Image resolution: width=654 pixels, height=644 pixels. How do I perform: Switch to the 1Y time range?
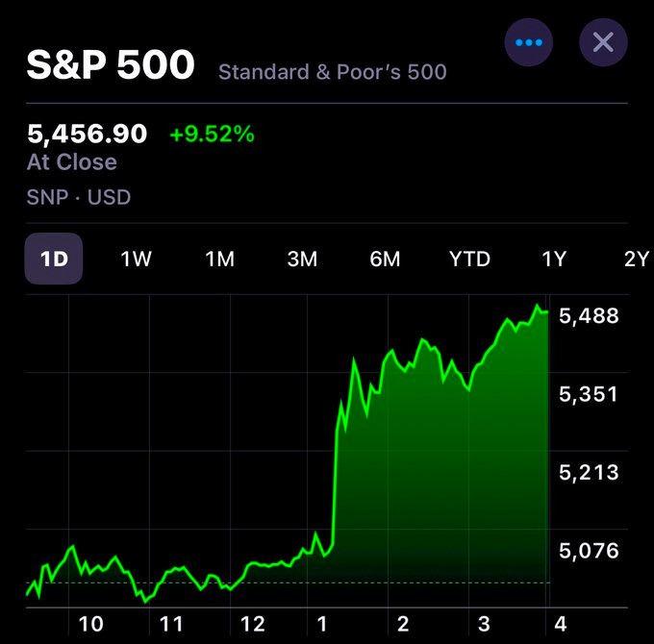tap(553, 259)
